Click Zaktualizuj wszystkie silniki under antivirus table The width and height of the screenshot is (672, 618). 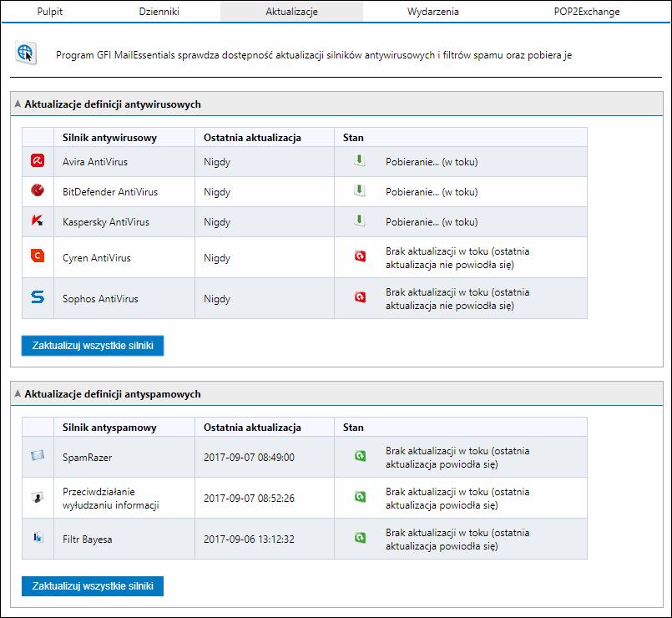tap(93, 346)
